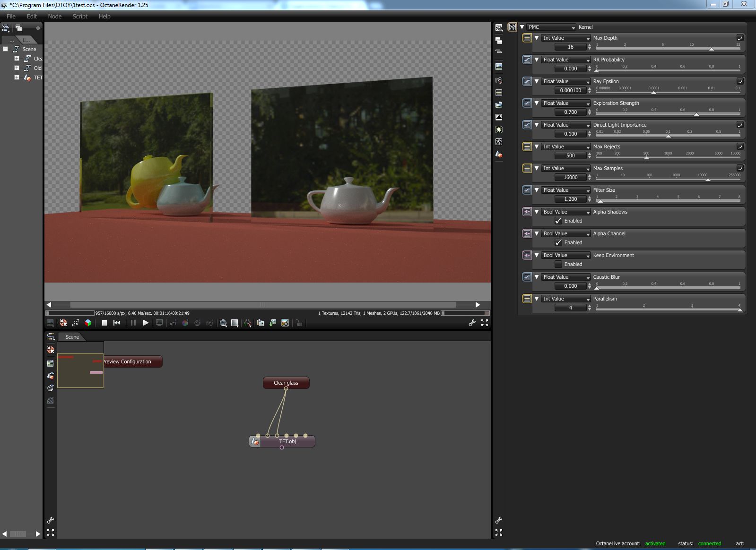Click the copy image to clipboard icon
Screen dimensions: 756x550
(x=261, y=323)
